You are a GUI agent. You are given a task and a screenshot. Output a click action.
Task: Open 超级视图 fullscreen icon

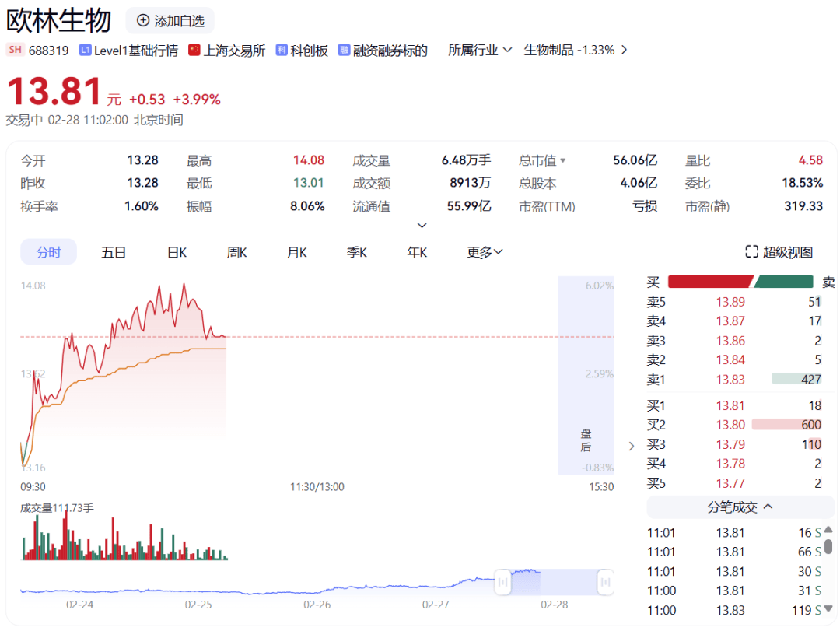pos(751,251)
